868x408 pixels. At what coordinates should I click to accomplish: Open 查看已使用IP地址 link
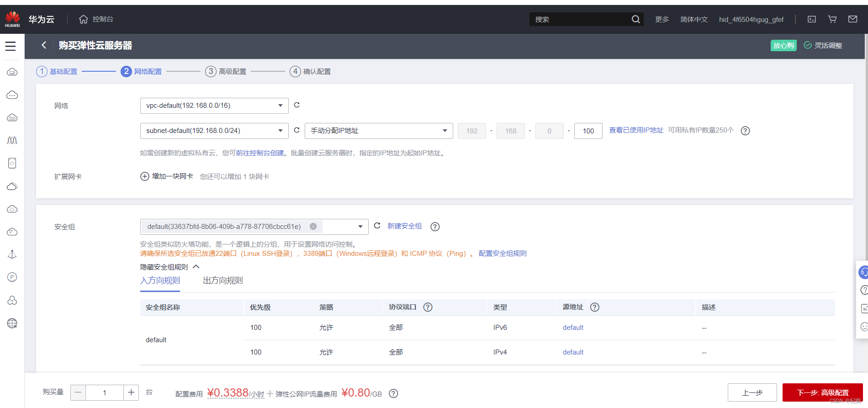[636, 130]
